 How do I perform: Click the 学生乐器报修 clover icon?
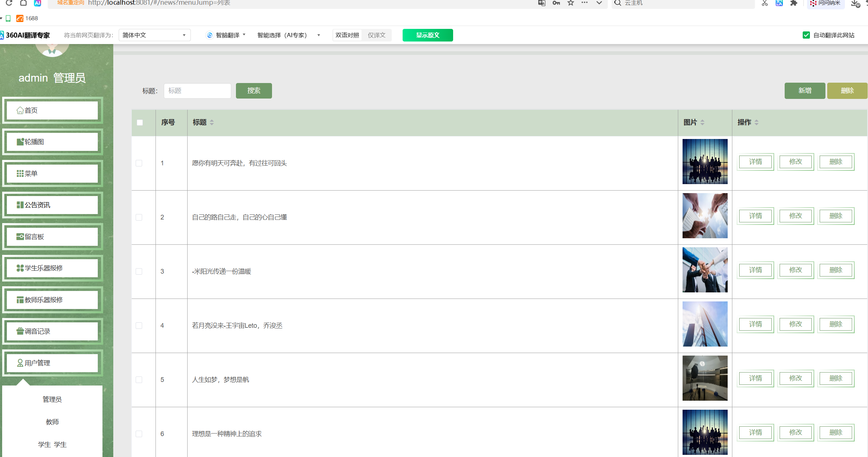pyautogui.click(x=20, y=268)
